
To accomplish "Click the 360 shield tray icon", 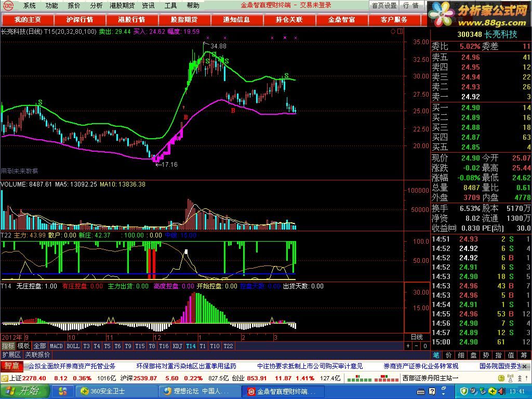I will coord(465,391).
